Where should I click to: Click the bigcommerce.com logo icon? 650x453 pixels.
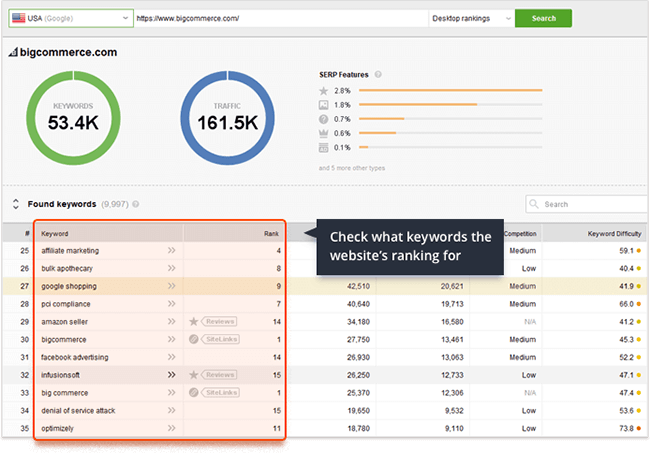[13, 52]
